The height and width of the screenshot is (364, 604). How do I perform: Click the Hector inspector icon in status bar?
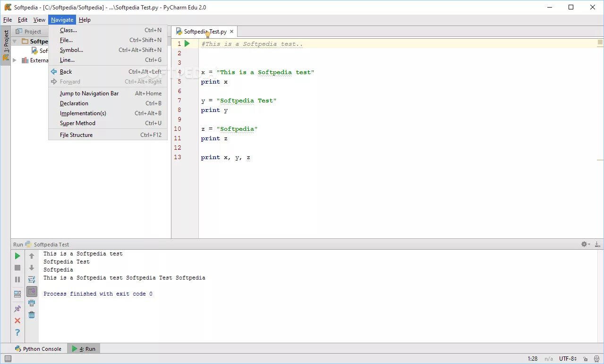pyautogui.click(x=596, y=359)
